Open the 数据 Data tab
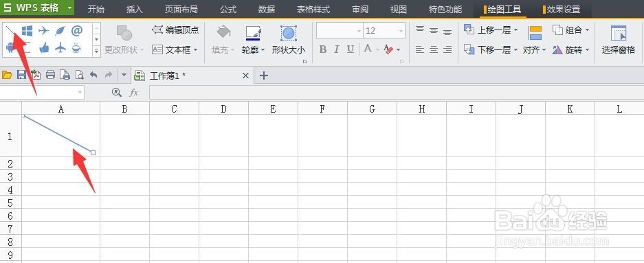 pos(267,9)
